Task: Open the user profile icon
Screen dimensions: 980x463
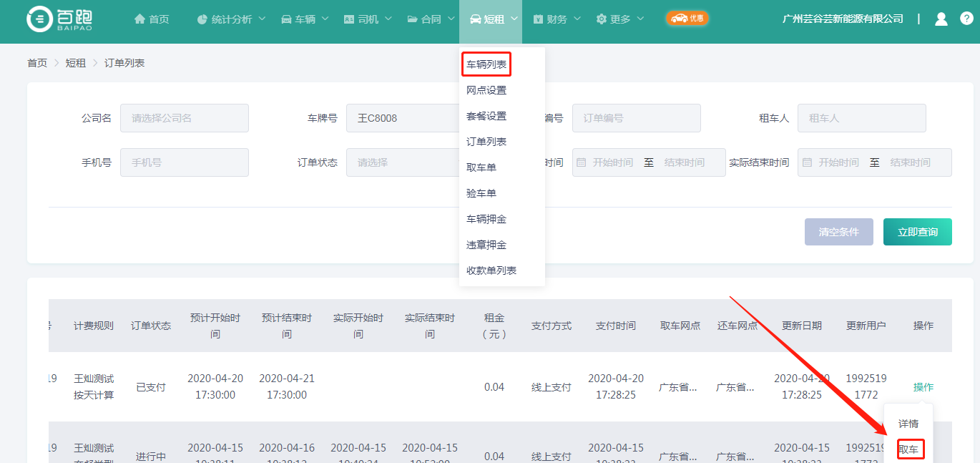Action: [941, 19]
